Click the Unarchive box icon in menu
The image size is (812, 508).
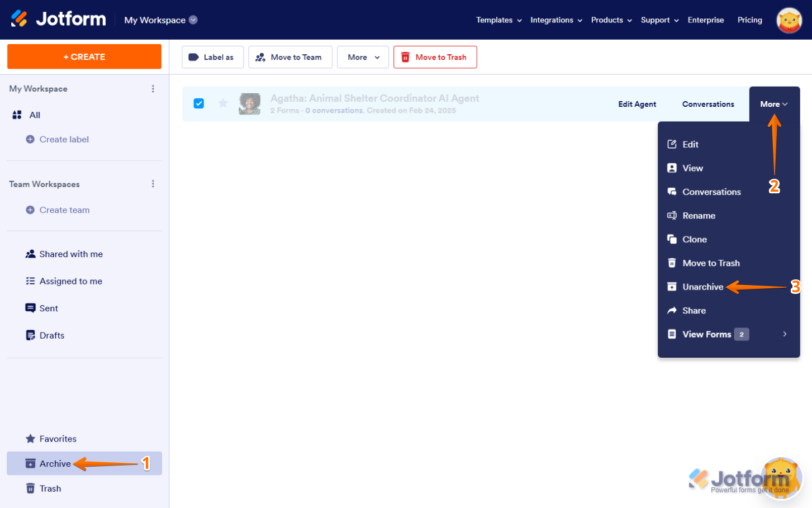[x=672, y=287]
